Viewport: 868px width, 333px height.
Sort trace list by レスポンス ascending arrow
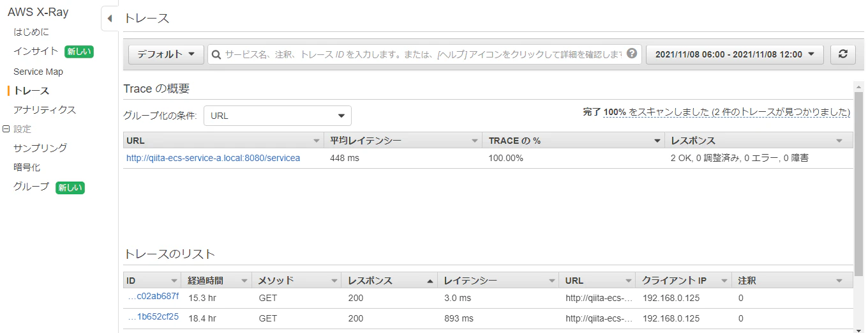430,281
